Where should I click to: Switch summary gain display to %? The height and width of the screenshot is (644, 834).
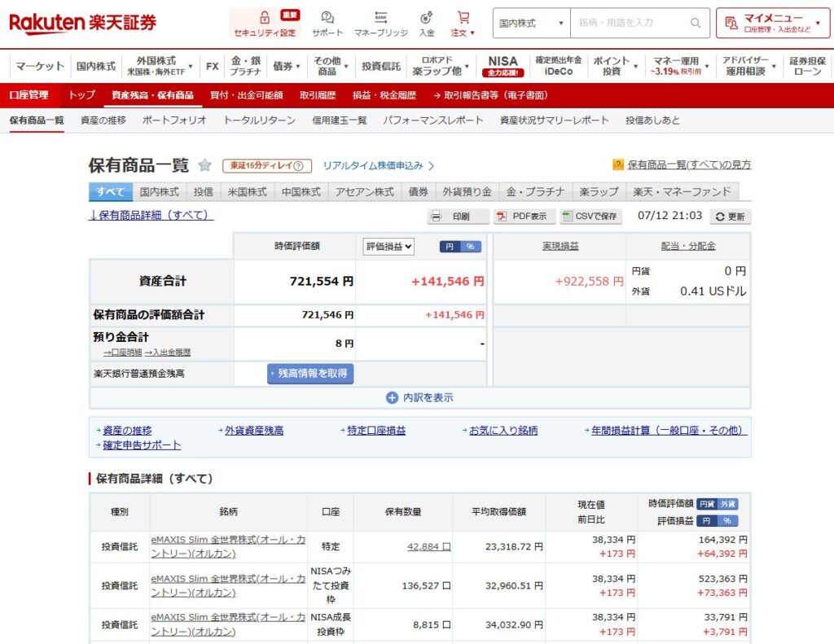coord(470,247)
